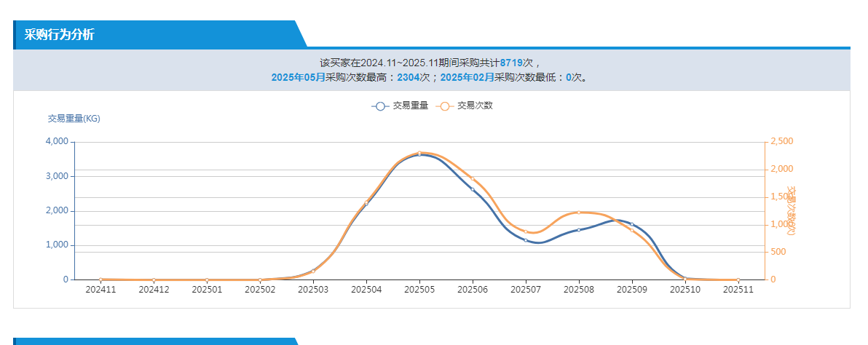Select orange 交易次数 data point at 202508

tap(579, 213)
